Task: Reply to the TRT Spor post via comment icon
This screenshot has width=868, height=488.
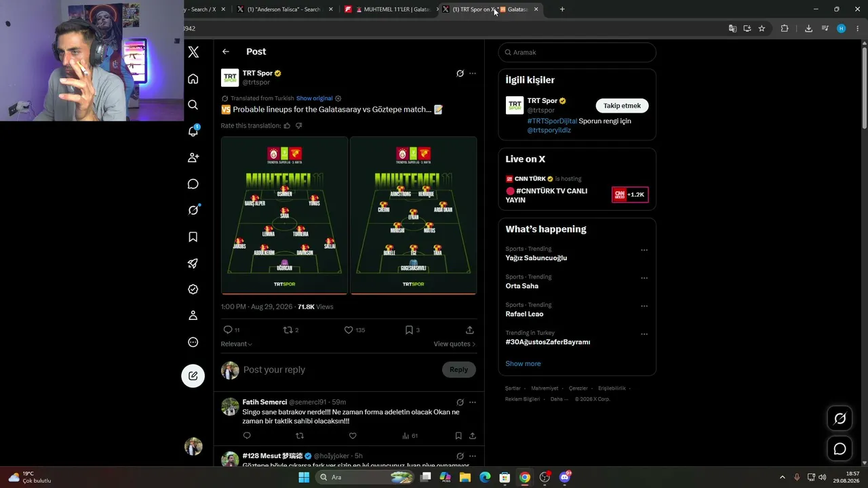Action: [x=228, y=330]
